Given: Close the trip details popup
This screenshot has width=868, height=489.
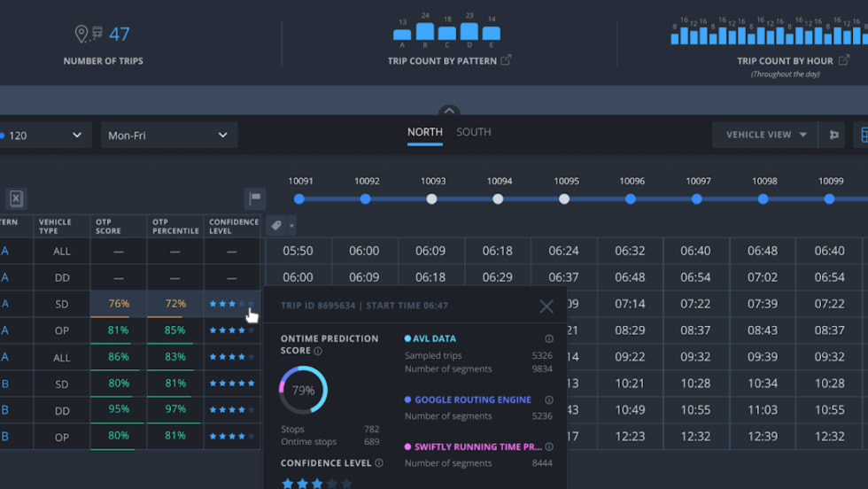Looking at the screenshot, I should click(x=546, y=307).
